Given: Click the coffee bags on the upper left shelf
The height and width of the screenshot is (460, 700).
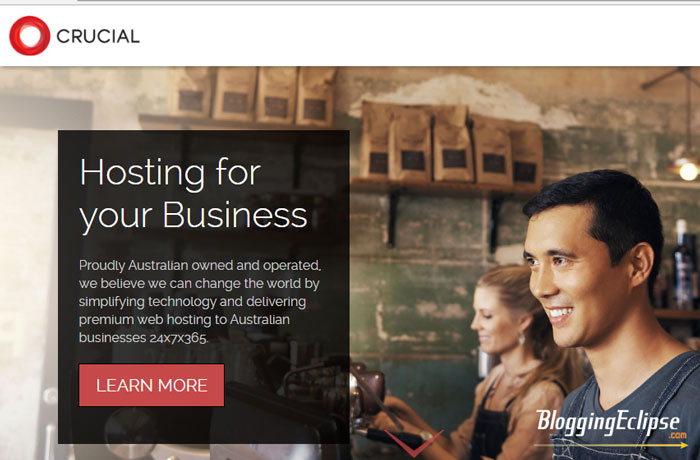Looking at the screenshot, I should [x=251, y=95].
